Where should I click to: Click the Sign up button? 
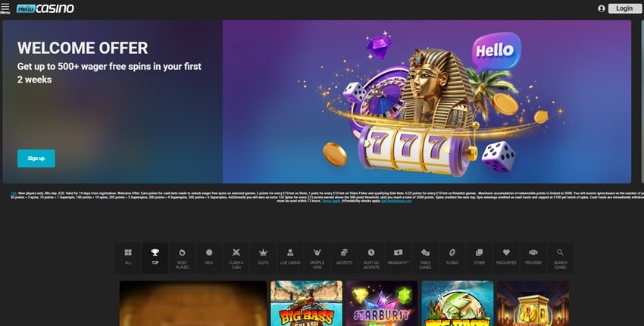point(36,158)
